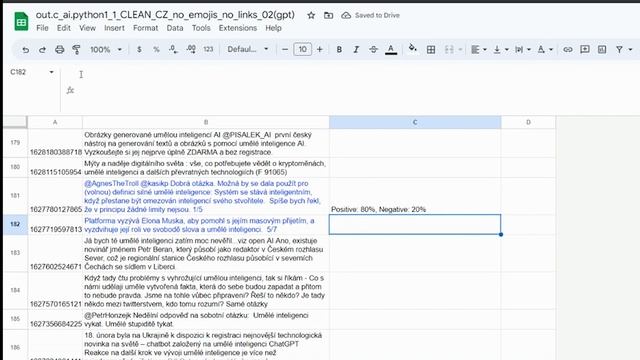
Task: Undo the last action
Action: (25, 50)
